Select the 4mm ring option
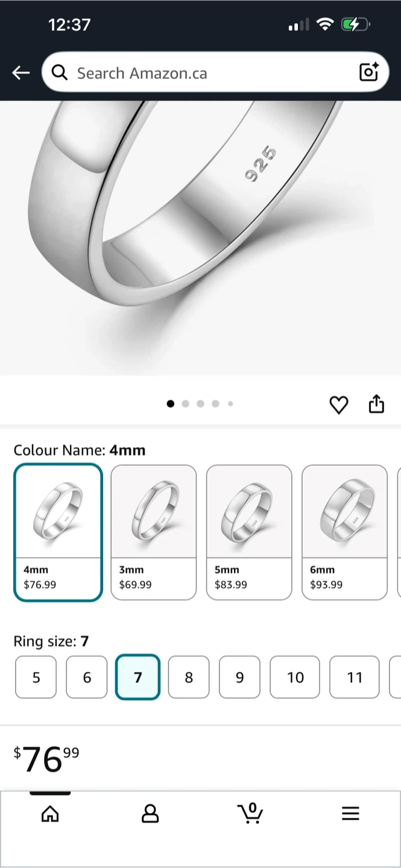Viewport: 401px width, 868px height. pyautogui.click(x=58, y=532)
